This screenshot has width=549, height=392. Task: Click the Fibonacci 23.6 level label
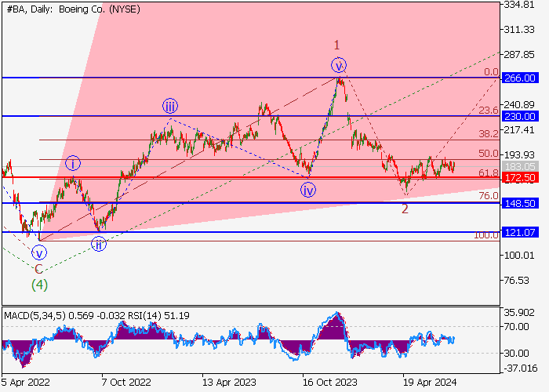(x=489, y=111)
